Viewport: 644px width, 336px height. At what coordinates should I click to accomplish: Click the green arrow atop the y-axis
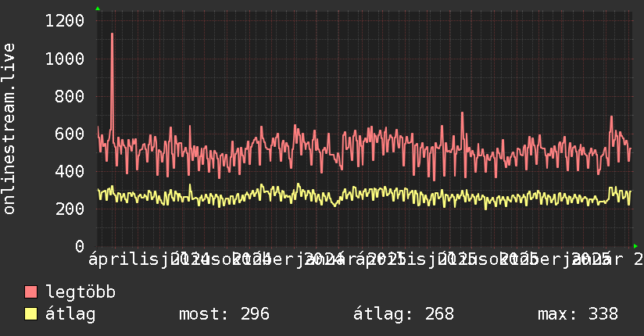[x=98, y=9]
